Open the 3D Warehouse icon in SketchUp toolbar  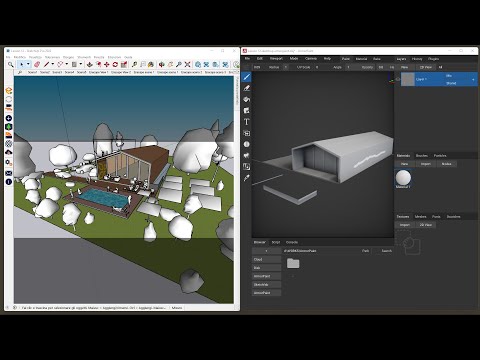pyautogui.click(x=198, y=64)
